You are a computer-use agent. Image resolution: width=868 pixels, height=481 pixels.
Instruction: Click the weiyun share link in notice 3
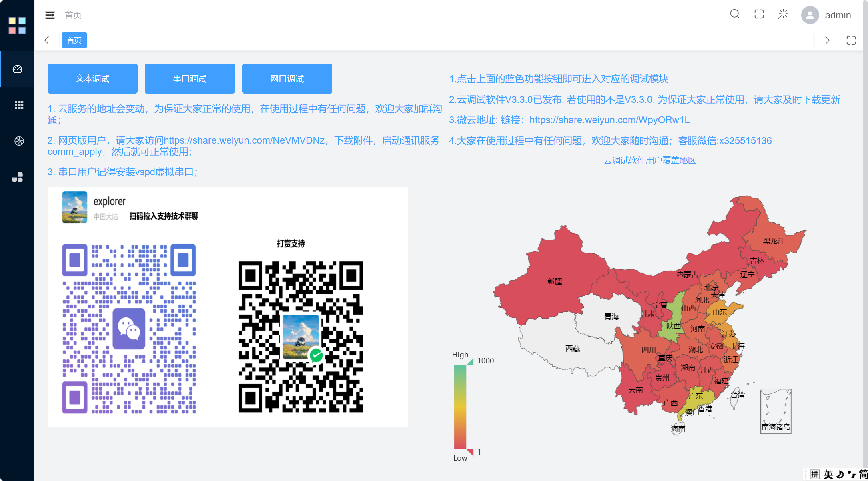tap(609, 120)
